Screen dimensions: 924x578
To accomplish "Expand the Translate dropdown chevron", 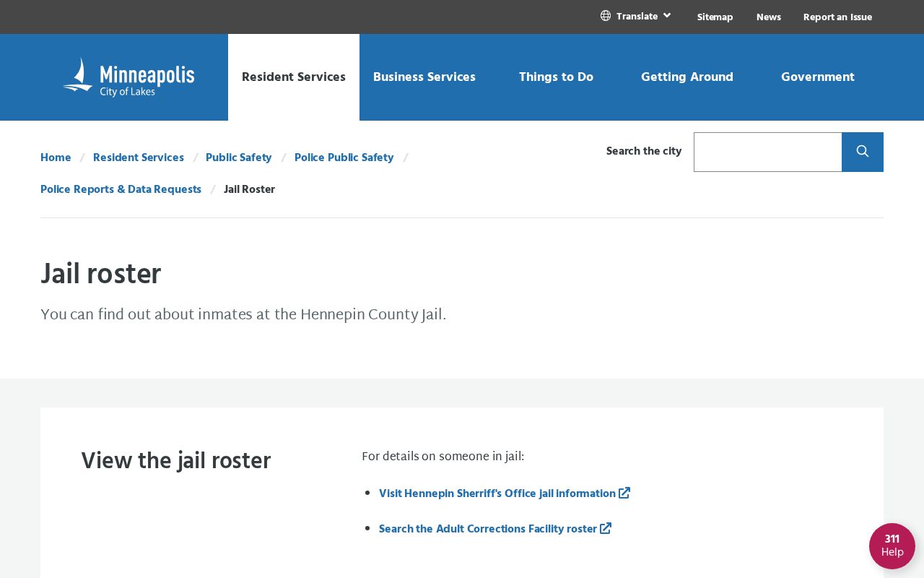I will tap(667, 15).
